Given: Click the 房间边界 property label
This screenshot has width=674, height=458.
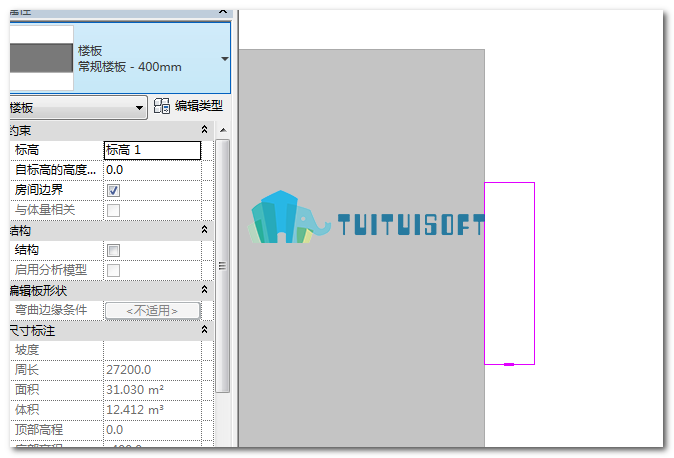Looking at the screenshot, I should tap(39, 190).
